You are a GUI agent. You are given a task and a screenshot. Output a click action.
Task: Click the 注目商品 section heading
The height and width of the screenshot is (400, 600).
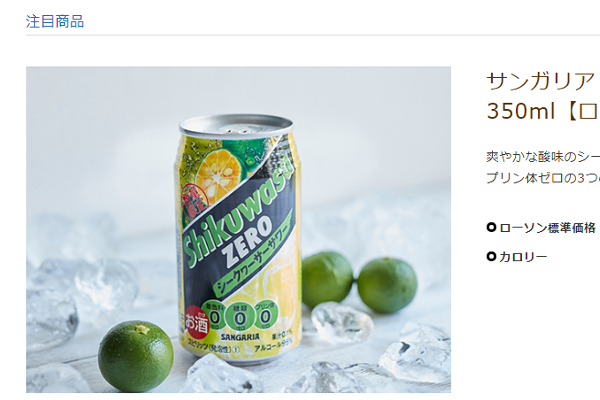55,21
